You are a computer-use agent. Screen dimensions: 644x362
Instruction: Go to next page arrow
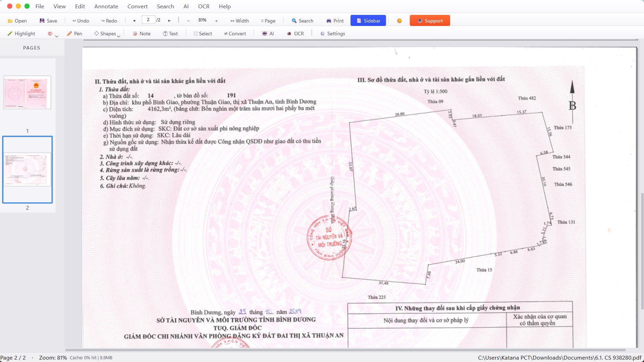tap(169, 21)
